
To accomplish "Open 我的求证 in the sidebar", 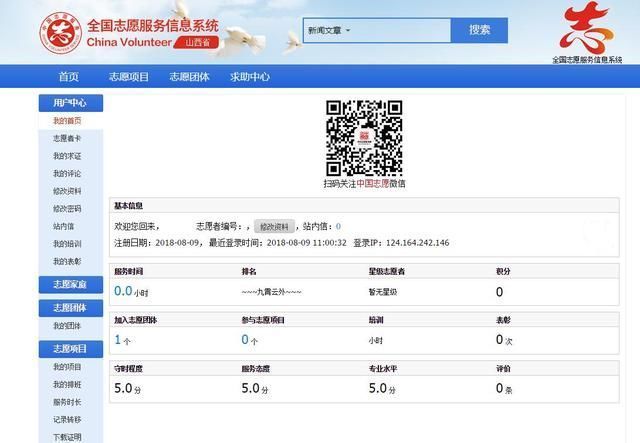I will tap(67, 156).
